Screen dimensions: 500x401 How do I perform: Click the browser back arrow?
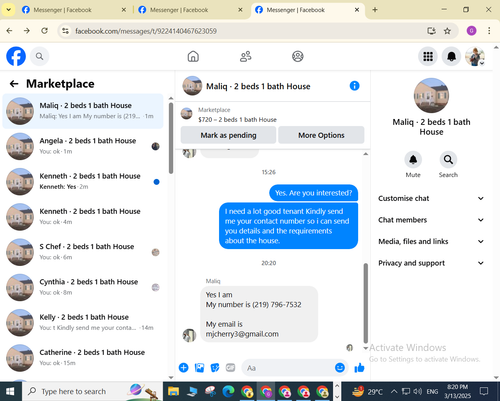[x=9, y=31]
